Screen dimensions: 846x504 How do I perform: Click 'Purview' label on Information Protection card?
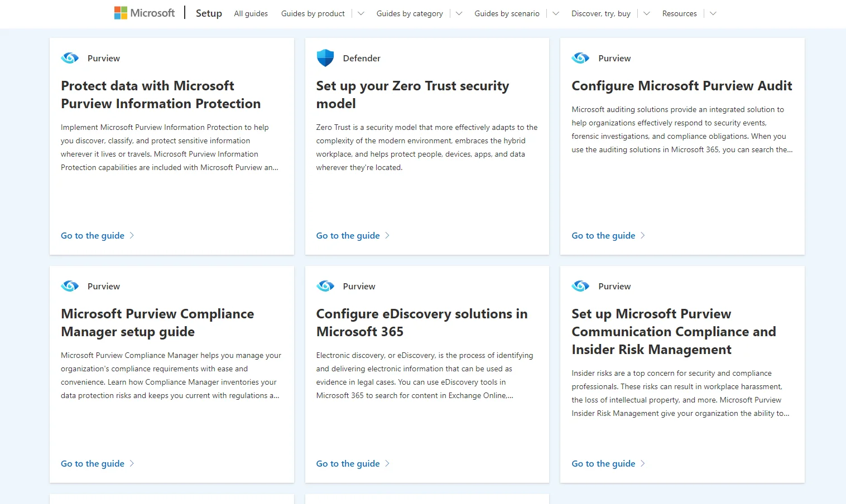[x=104, y=58]
